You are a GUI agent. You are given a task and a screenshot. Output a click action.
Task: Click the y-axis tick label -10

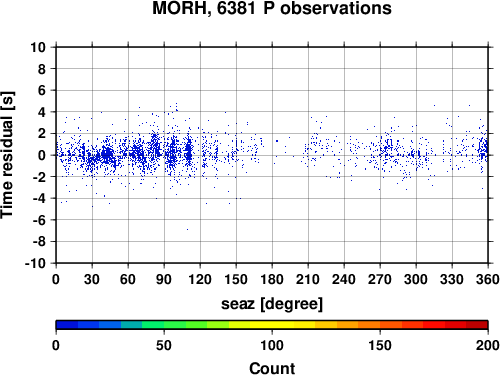[x=35, y=263]
